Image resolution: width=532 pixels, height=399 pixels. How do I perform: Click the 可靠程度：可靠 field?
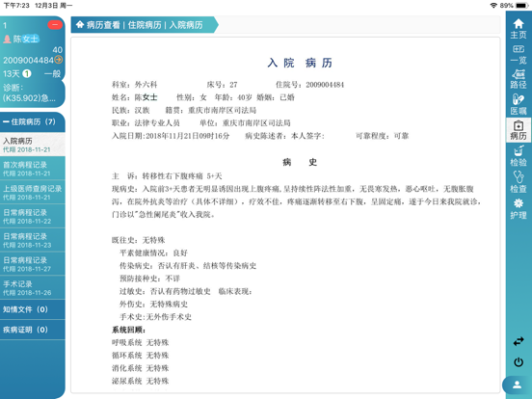pos(382,136)
